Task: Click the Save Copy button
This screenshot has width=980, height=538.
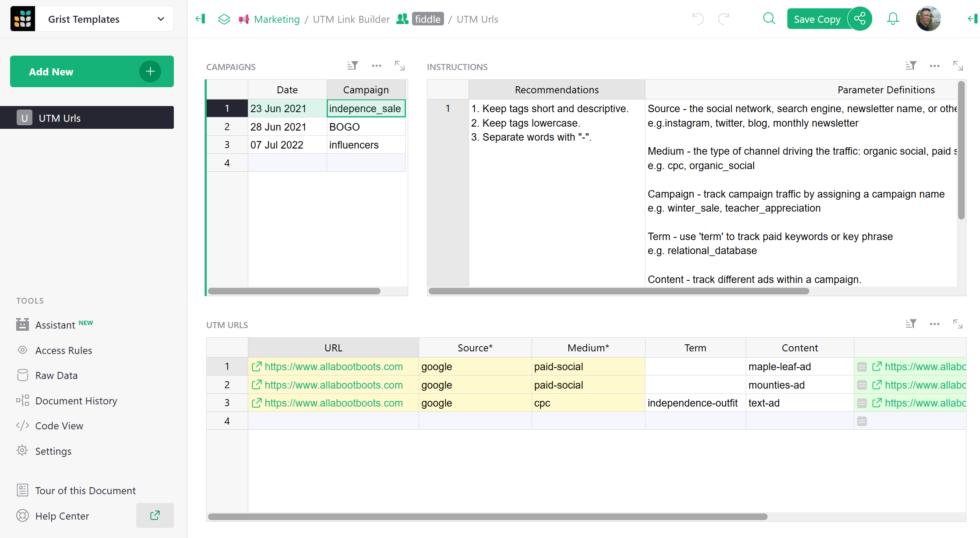Action: point(817,18)
